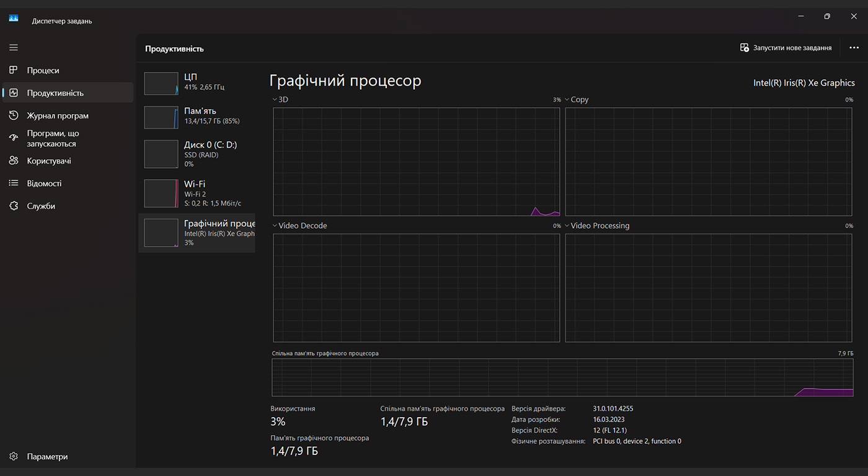Click the Графічний процесор heading
Screen dimensions: 868x476
(x=345, y=81)
